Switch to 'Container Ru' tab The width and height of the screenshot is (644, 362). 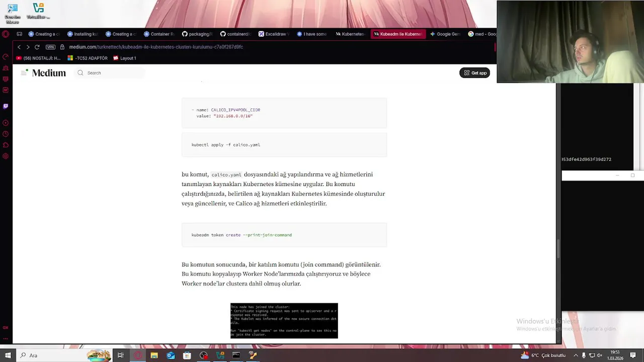pos(159,34)
